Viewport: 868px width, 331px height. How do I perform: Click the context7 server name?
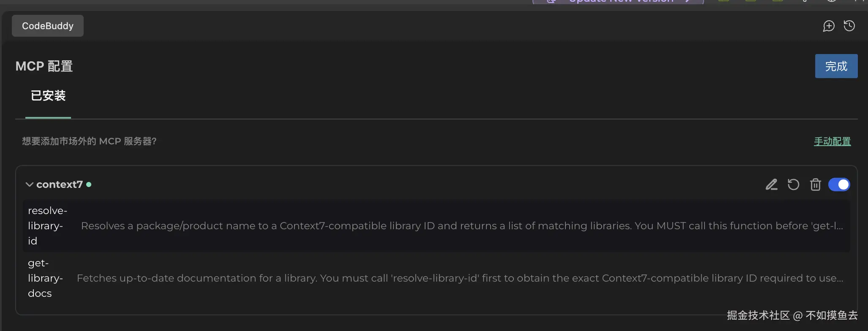60,184
